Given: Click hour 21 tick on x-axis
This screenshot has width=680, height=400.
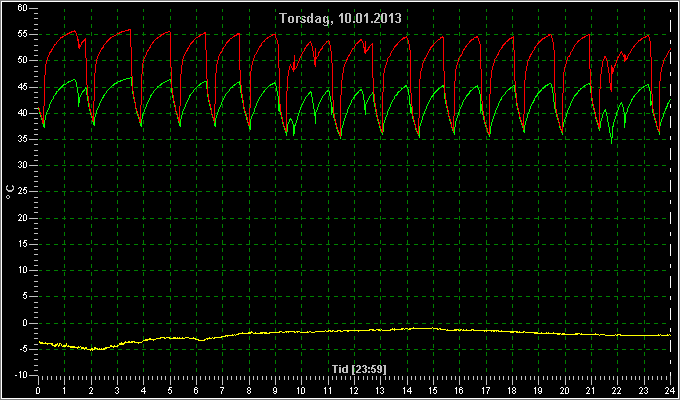Looking at the screenshot, I should tap(591, 390).
